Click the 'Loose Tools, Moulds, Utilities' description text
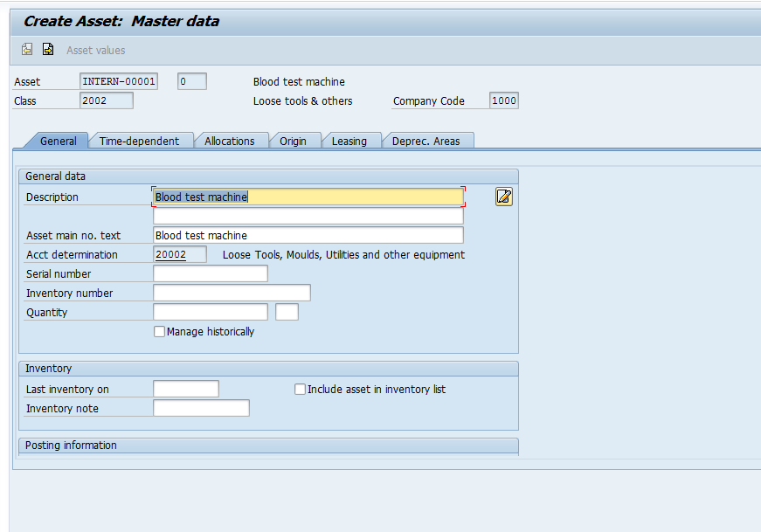Screen dimensions: 761x532 343,255
